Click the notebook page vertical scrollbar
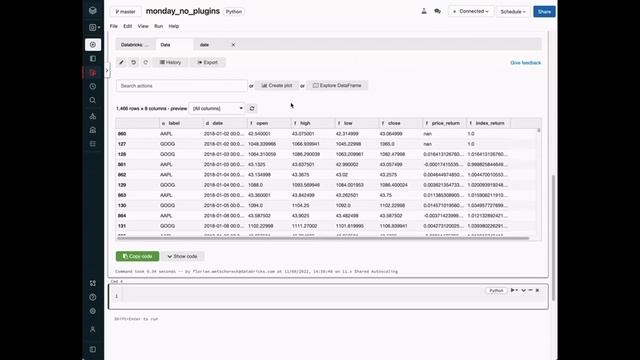This screenshot has width=640, height=360. (553, 237)
